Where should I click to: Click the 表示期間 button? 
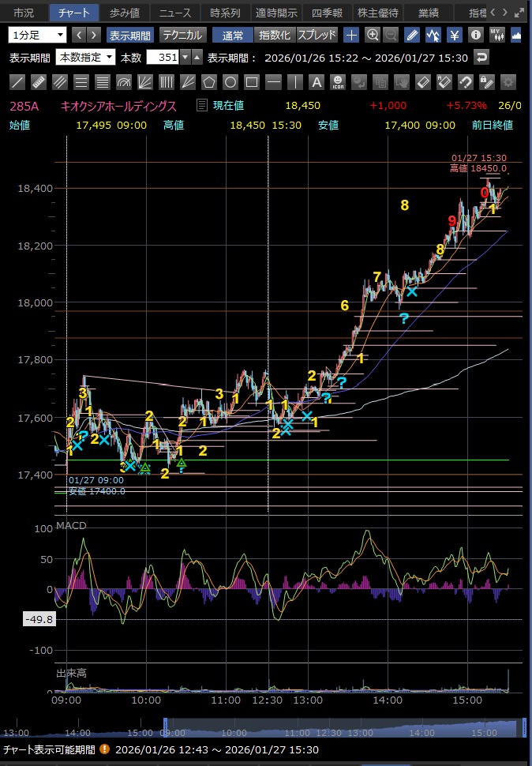click(131, 35)
